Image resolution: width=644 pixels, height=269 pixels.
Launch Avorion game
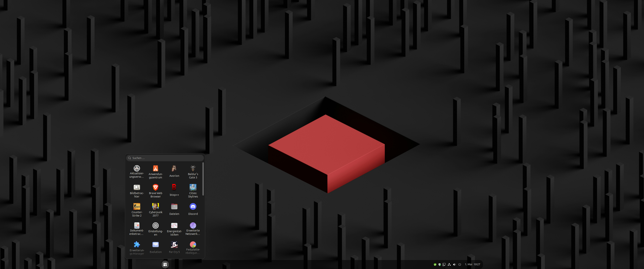(x=174, y=171)
